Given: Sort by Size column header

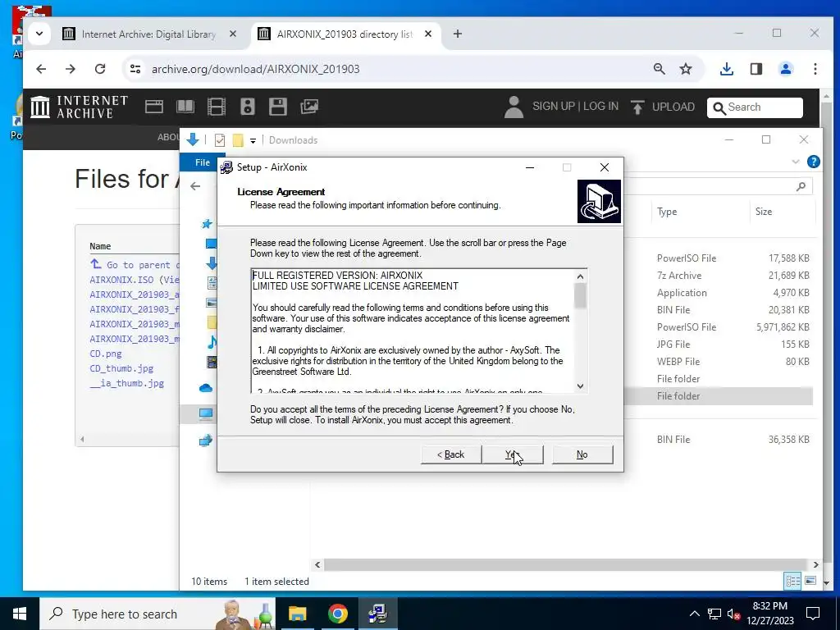Looking at the screenshot, I should coord(764,212).
